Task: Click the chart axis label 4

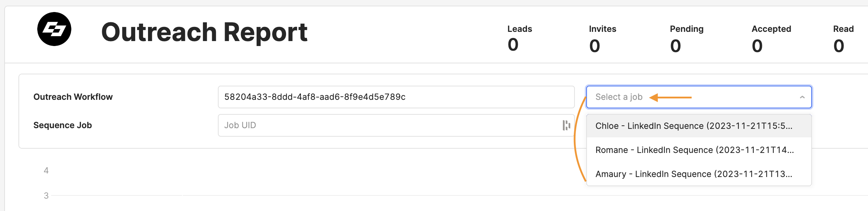Action: point(46,171)
